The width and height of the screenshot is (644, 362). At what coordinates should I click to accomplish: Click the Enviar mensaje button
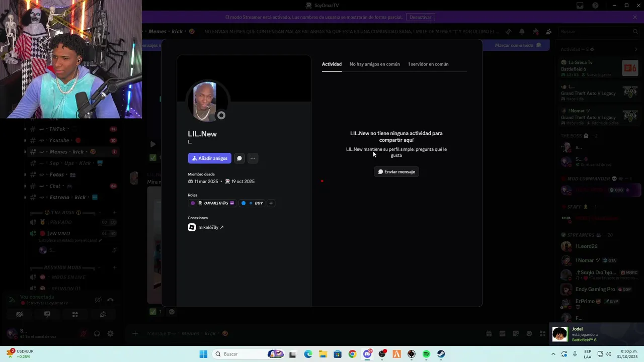click(x=396, y=172)
